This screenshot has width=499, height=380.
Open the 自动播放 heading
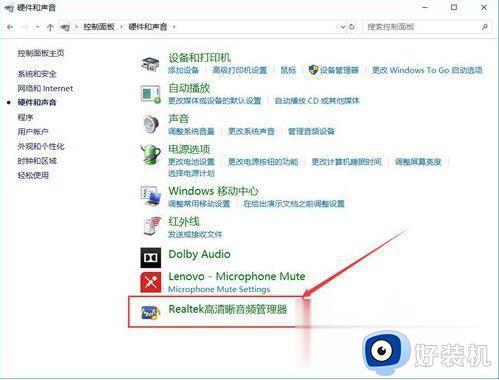(x=189, y=88)
